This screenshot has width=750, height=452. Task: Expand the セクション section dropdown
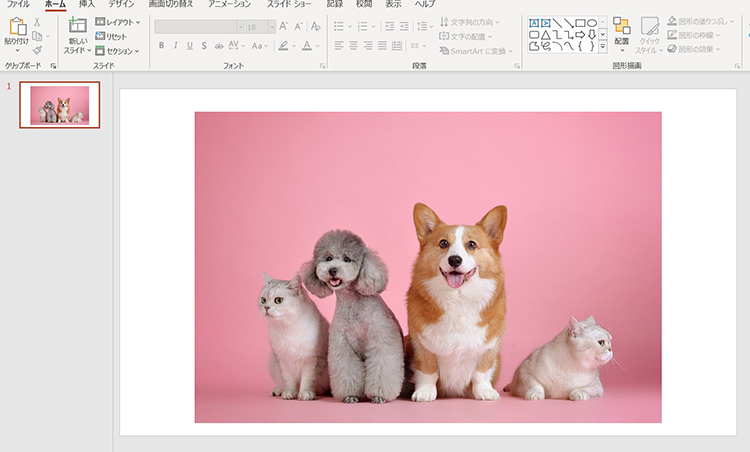pyautogui.click(x=118, y=50)
